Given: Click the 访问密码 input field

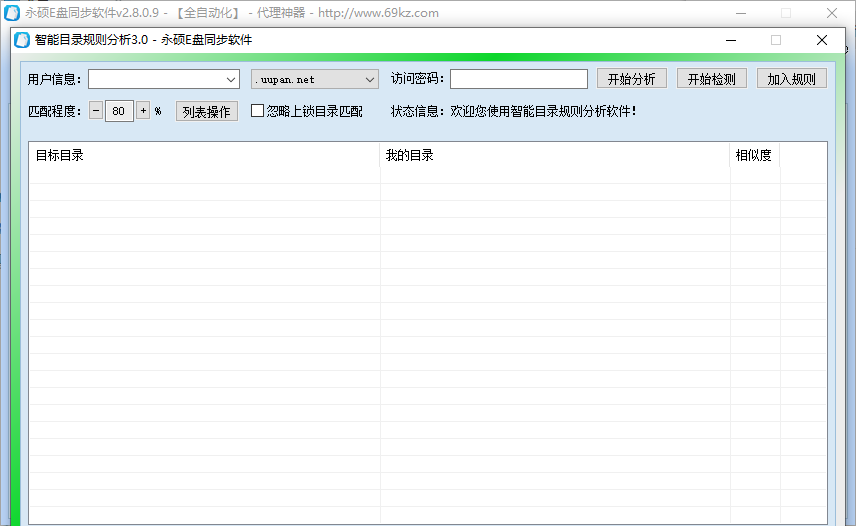Looking at the screenshot, I should pyautogui.click(x=518, y=79).
